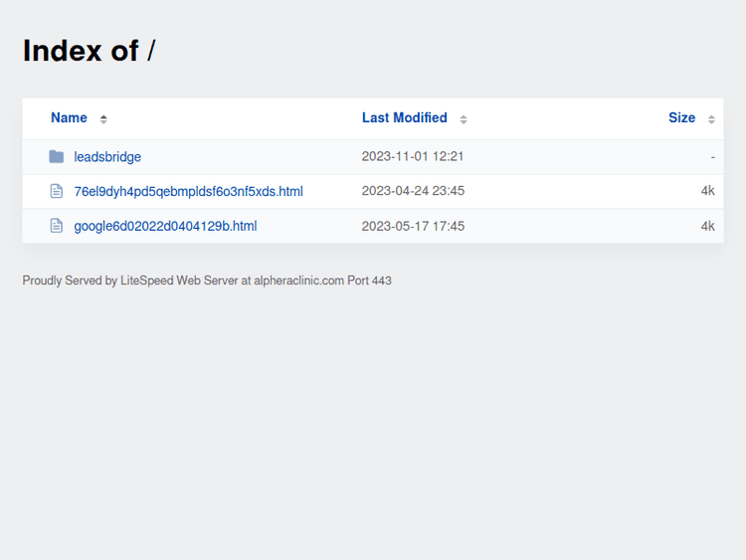Click the "Index of /" page heading
Screen dimensions: 746x560
coord(89,51)
